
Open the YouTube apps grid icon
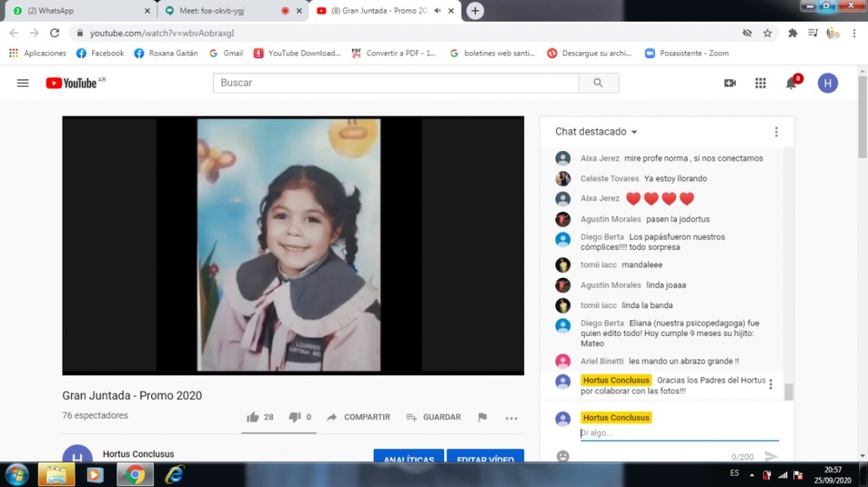click(760, 83)
